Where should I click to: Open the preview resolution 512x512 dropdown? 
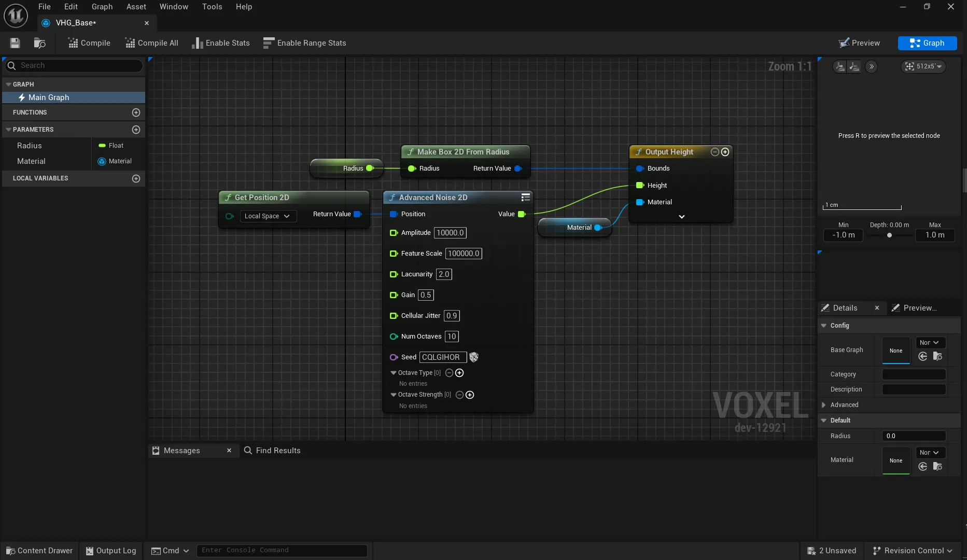click(923, 66)
